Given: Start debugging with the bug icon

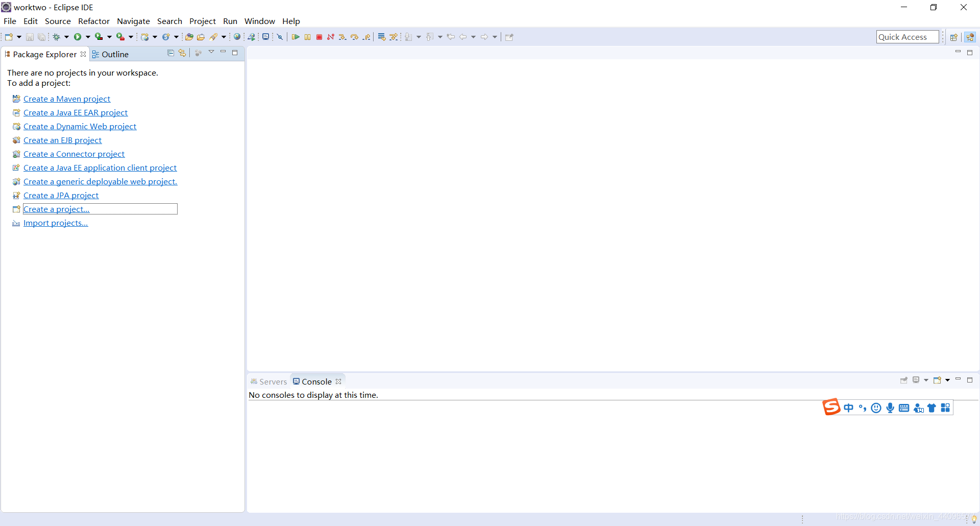Looking at the screenshot, I should click(57, 37).
